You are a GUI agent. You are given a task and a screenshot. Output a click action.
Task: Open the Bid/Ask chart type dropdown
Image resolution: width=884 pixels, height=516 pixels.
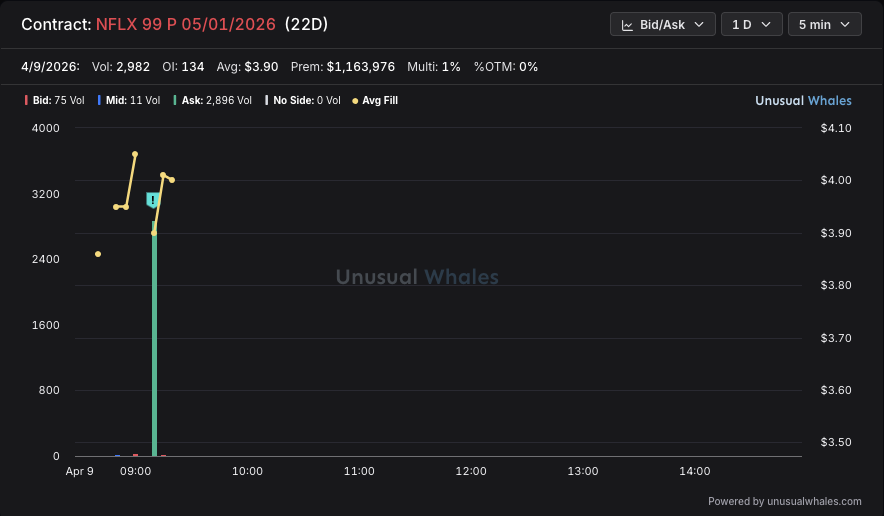click(662, 24)
